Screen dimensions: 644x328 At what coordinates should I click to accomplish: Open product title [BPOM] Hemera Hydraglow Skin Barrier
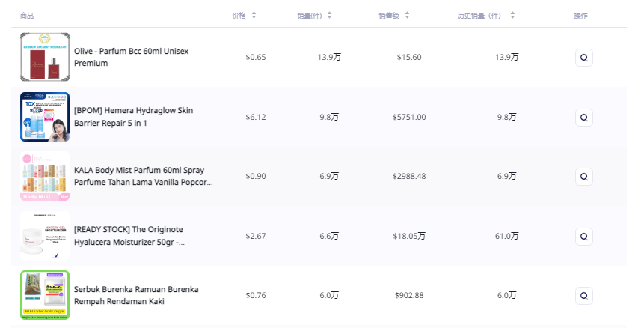pos(133,117)
